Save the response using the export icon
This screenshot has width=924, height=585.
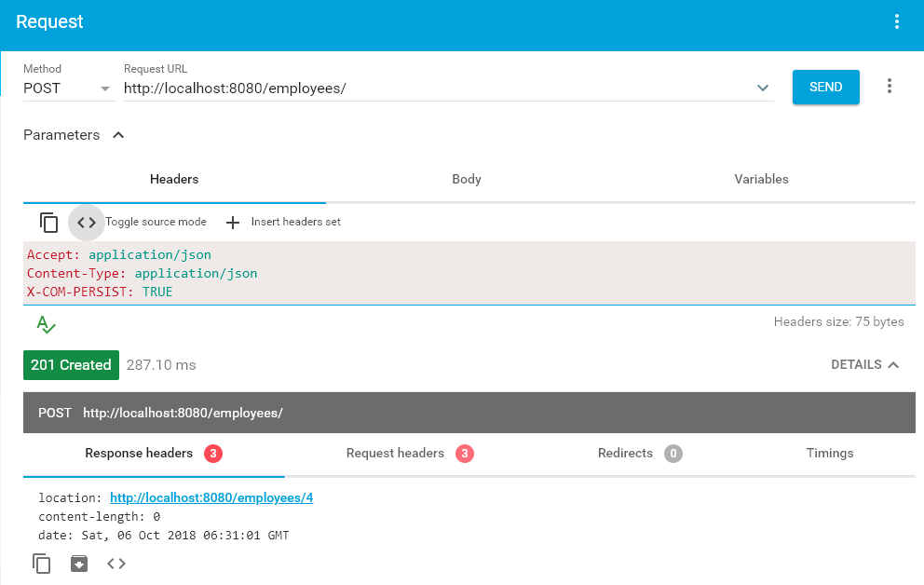click(78, 564)
